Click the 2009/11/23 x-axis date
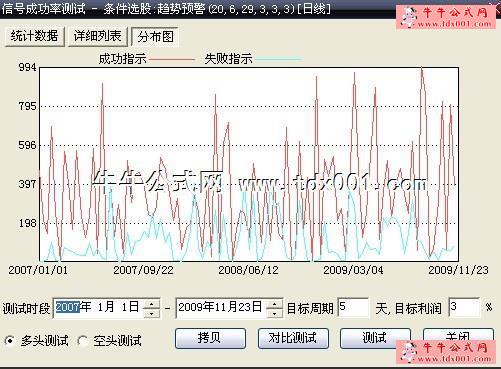This screenshot has width=501, height=369. click(458, 270)
